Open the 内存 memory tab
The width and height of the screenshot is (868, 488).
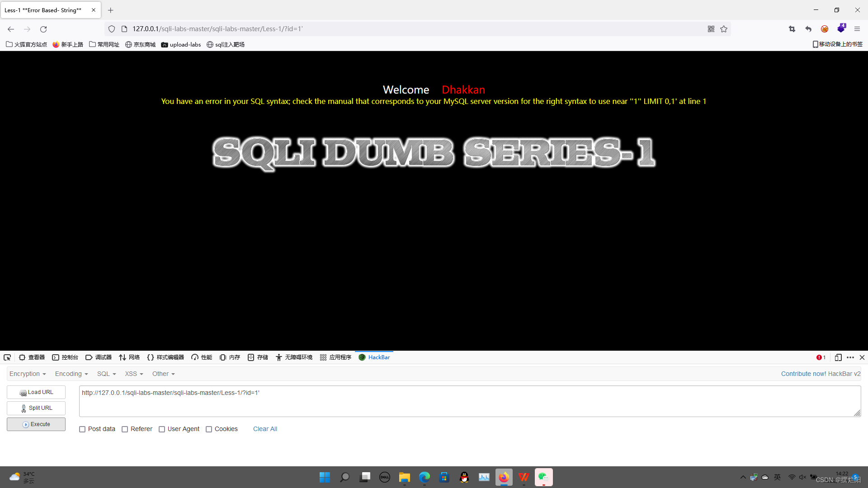(230, 357)
